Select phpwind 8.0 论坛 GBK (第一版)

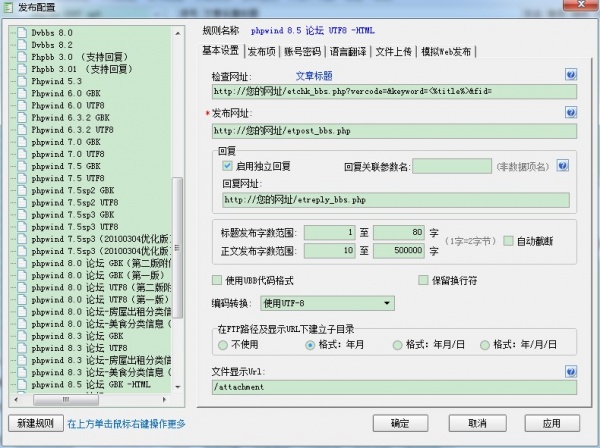98,275
